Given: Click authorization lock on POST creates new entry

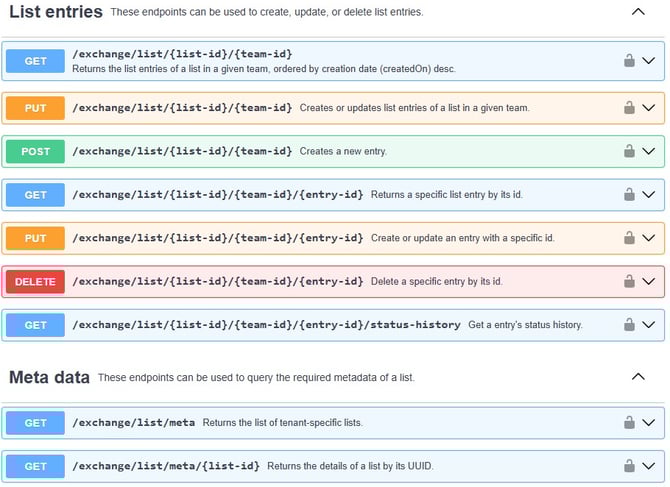Looking at the screenshot, I should point(629,151).
